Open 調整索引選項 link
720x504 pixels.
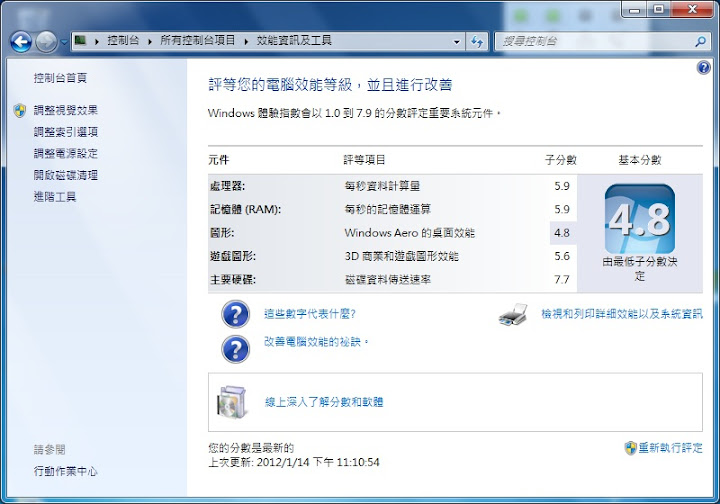tap(66, 132)
